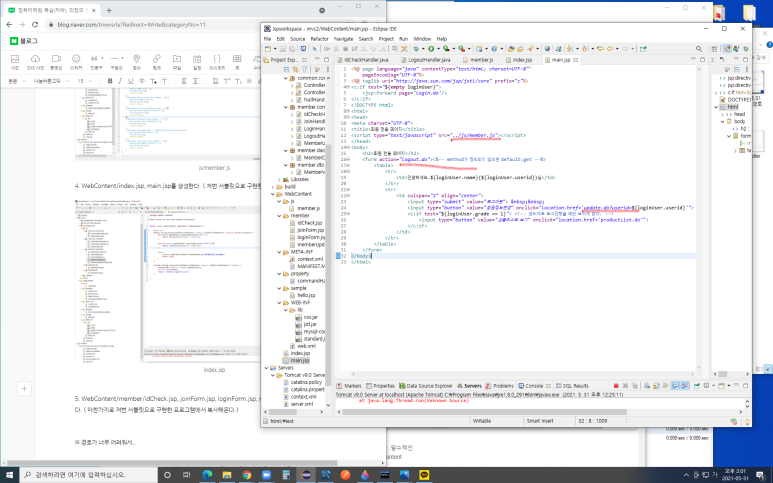773x483 pixels.
Task: Click the Open Perspective icon in Eclipse
Action: (x=715, y=49)
